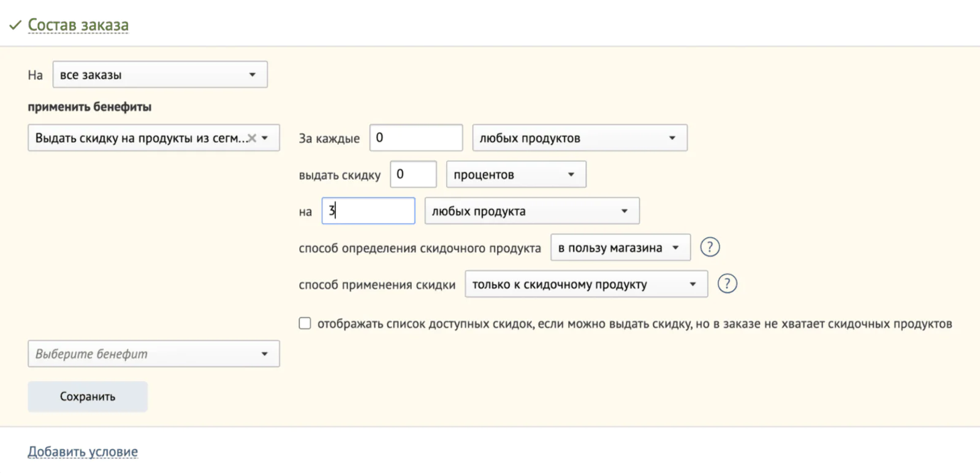Screen dimensions: 980x473
Task: Open the 'в пользу магазина' dropdown
Action: [620, 248]
